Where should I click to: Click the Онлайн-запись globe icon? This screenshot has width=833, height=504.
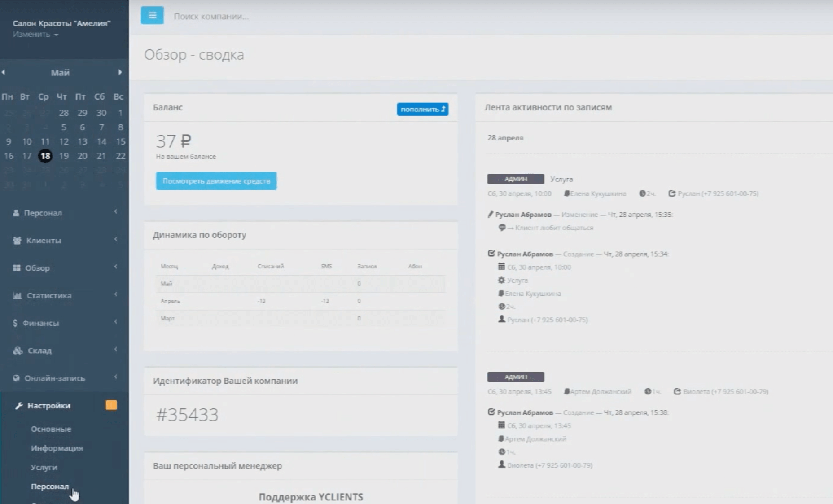(16, 378)
